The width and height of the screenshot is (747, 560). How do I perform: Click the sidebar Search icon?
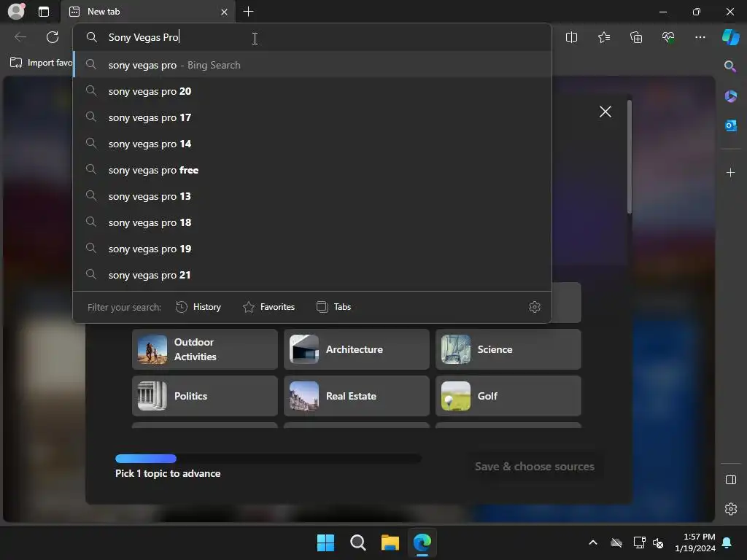[729, 66]
